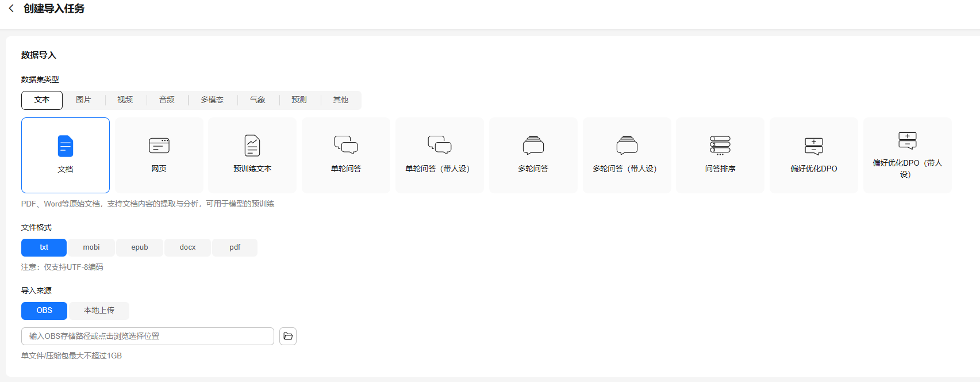Viewport: 980px width, 382px height.
Task: Switch to the 预测 dataset type tab
Action: [x=299, y=100]
